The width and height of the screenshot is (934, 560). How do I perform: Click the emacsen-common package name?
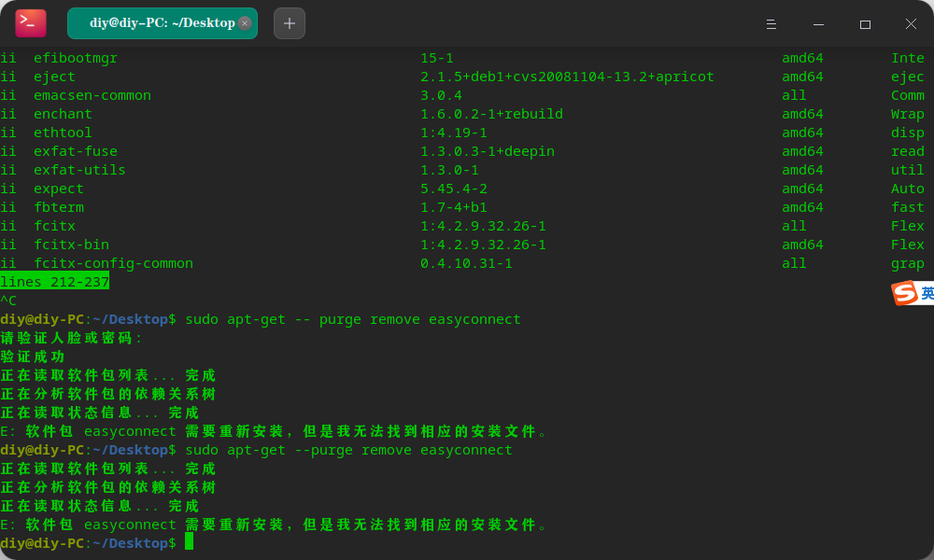[x=92, y=95]
